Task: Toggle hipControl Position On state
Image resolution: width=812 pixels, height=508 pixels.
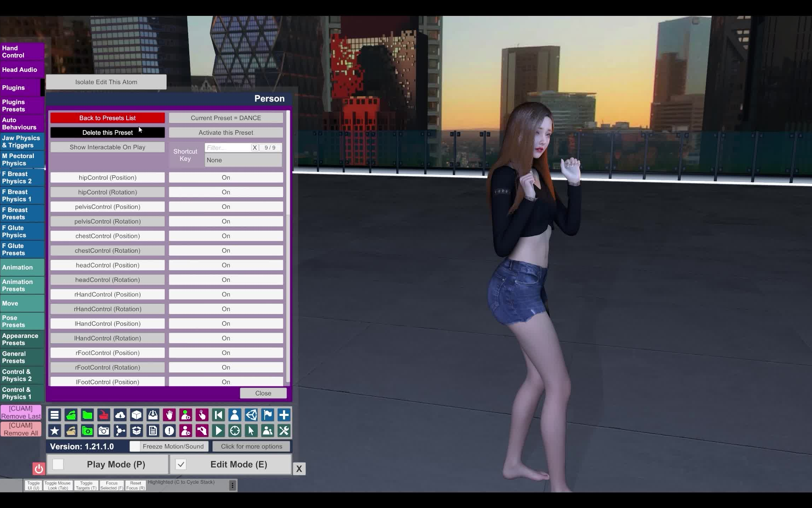Action: pos(226,177)
